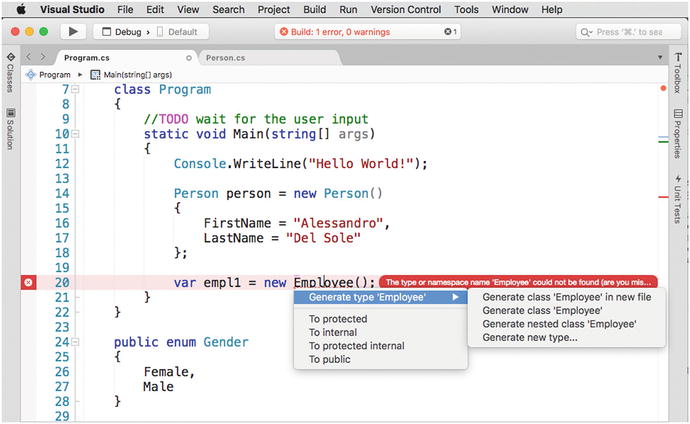Select Generate new type... option
Screen dimensions: 690x424
coord(530,337)
